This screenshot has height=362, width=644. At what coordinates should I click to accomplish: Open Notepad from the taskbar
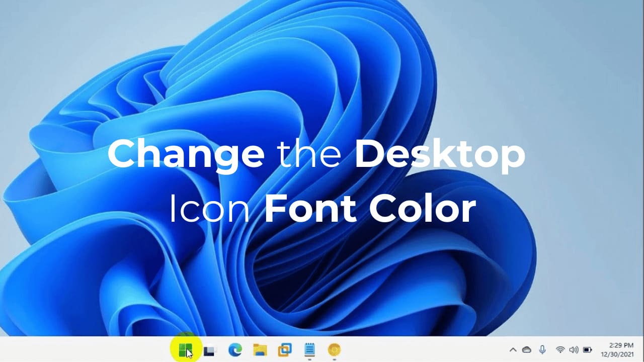pos(309,349)
